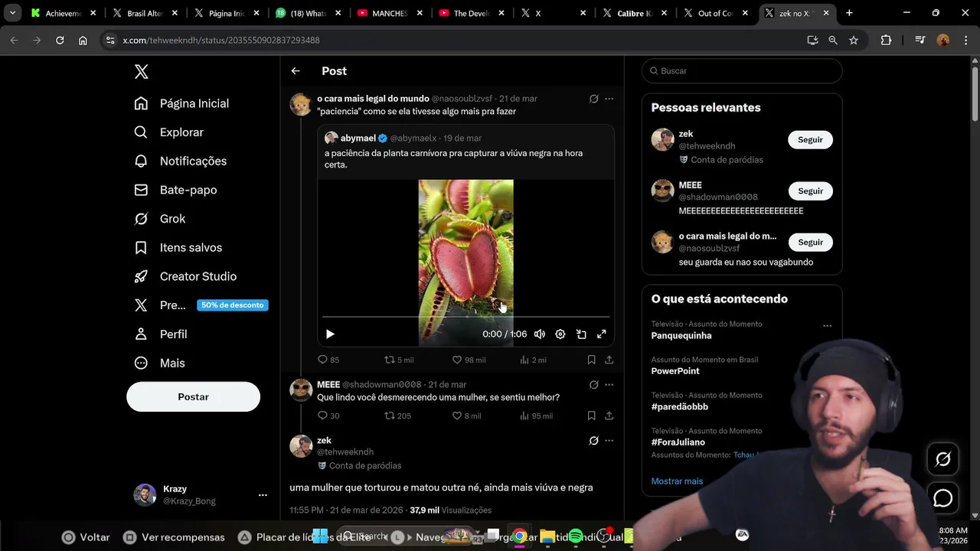Expand the Mais menu
The height and width of the screenshot is (551, 980).
[159, 364]
